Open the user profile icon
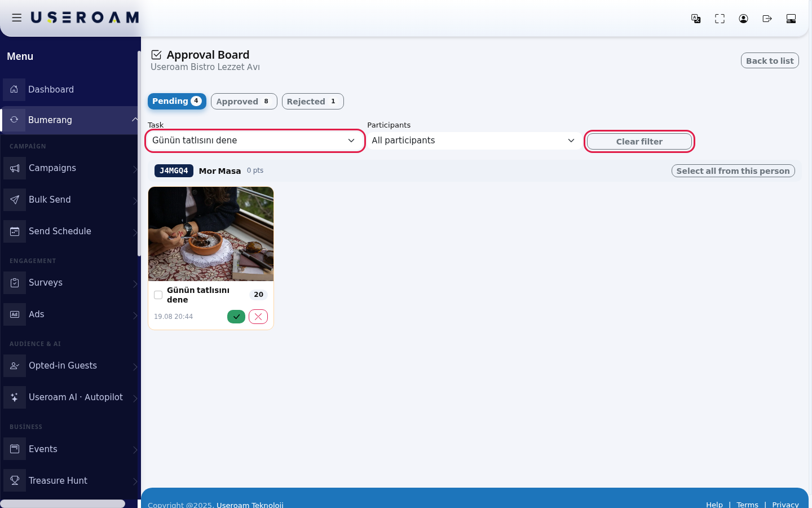 click(x=743, y=19)
